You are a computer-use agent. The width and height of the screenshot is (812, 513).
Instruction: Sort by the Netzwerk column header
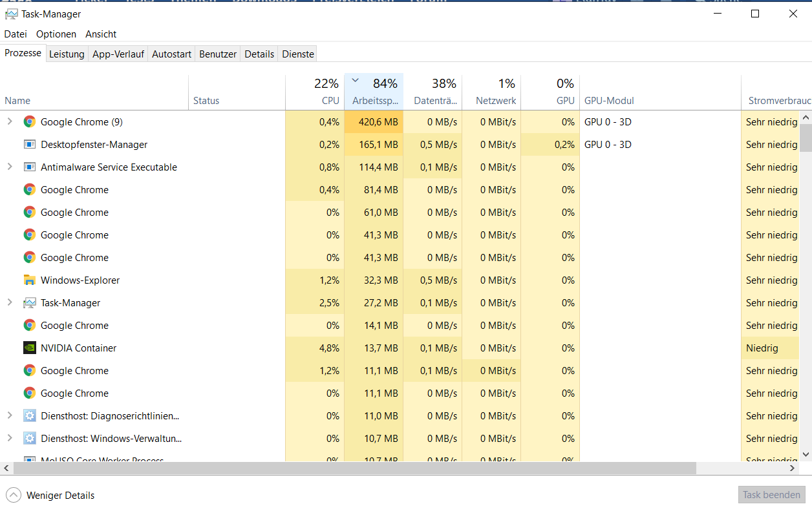(x=491, y=92)
